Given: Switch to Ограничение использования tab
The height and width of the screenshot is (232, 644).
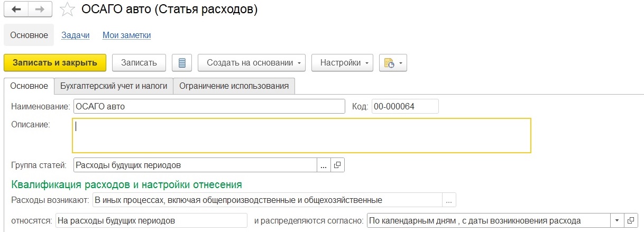Looking at the screenshot, I should click(x=234, y=86).
